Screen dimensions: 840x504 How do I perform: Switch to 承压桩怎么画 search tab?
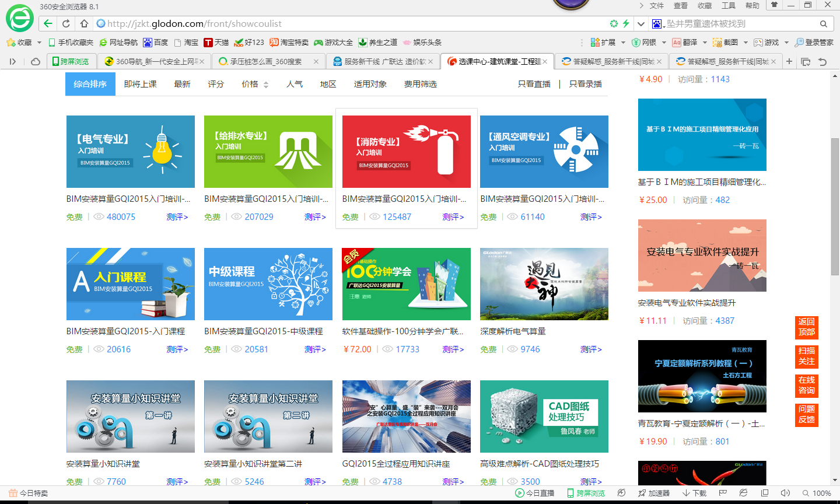point(268,61)
